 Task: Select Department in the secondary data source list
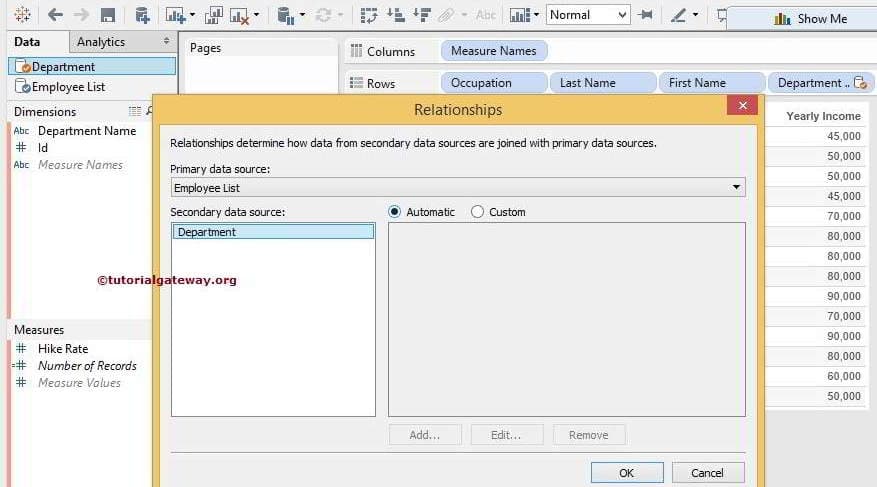[273, 232]
